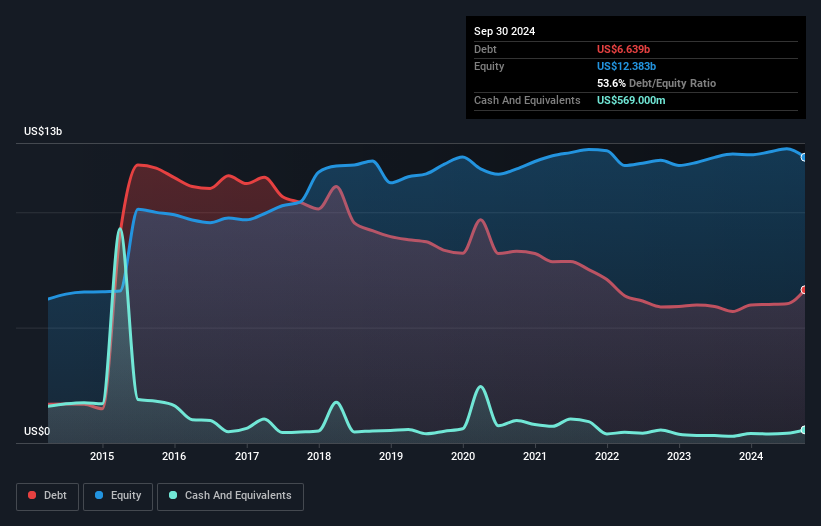Toggle the Cash And Equivalents legend button
This screenshot has width=821, height=526.
[x=230, y=496]
